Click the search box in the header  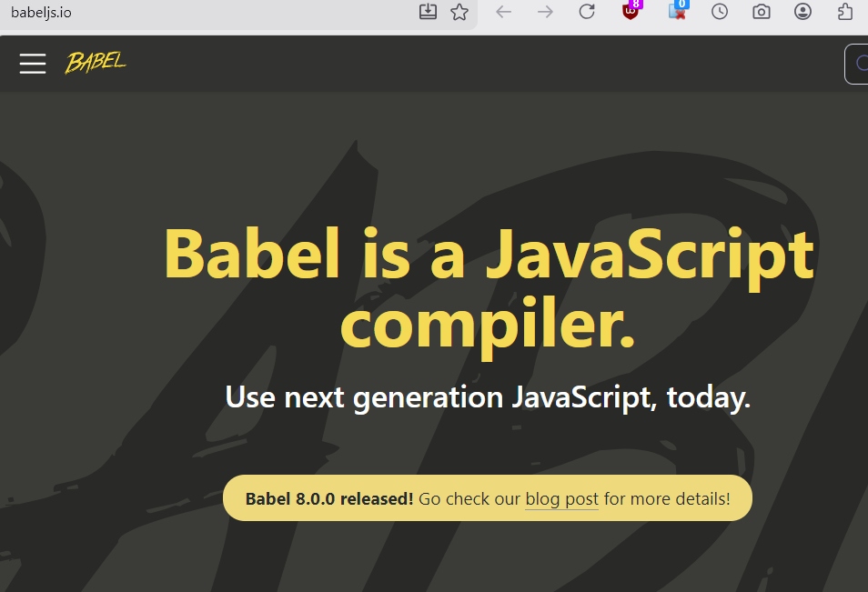(856, 65)
